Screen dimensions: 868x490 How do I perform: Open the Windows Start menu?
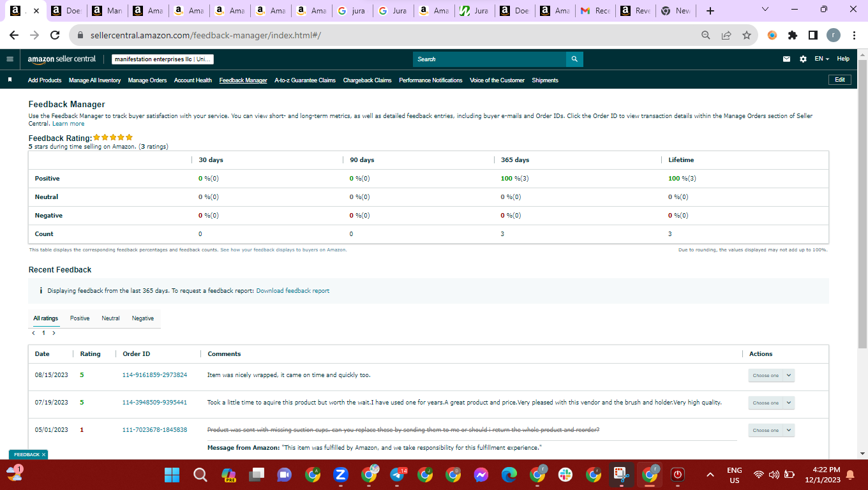pos(172,475)
